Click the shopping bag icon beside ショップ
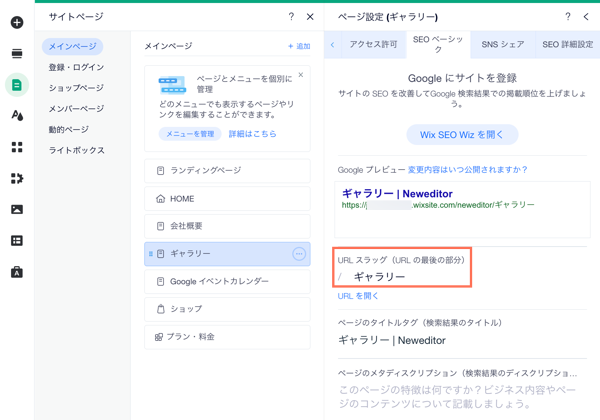Image resolution: width=600 pixels, height=420 pixels. pos(161,309)
